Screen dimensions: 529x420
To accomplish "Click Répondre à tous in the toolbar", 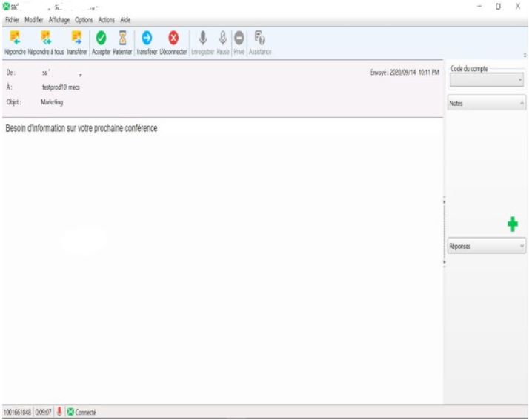I will 44,37.
